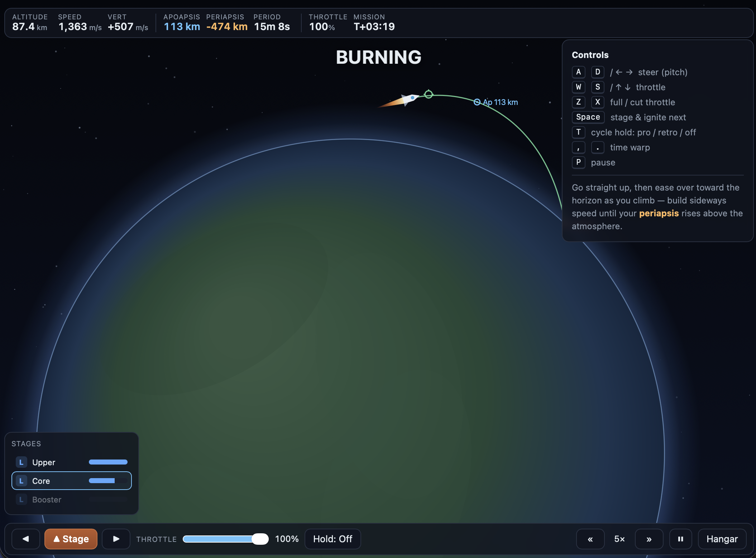The height and width of the screenshot is (558, 756).
Task: Click the comma time warp key
Action: (578, 147)
